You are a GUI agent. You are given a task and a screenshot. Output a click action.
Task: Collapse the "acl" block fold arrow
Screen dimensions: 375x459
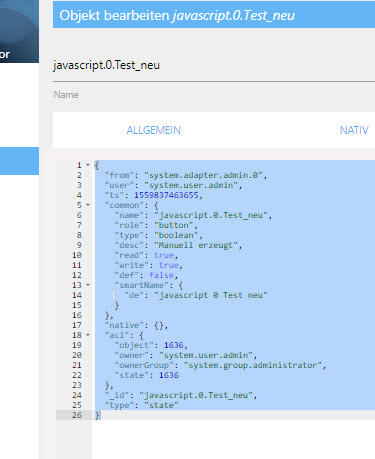click(x=88, y=335)
